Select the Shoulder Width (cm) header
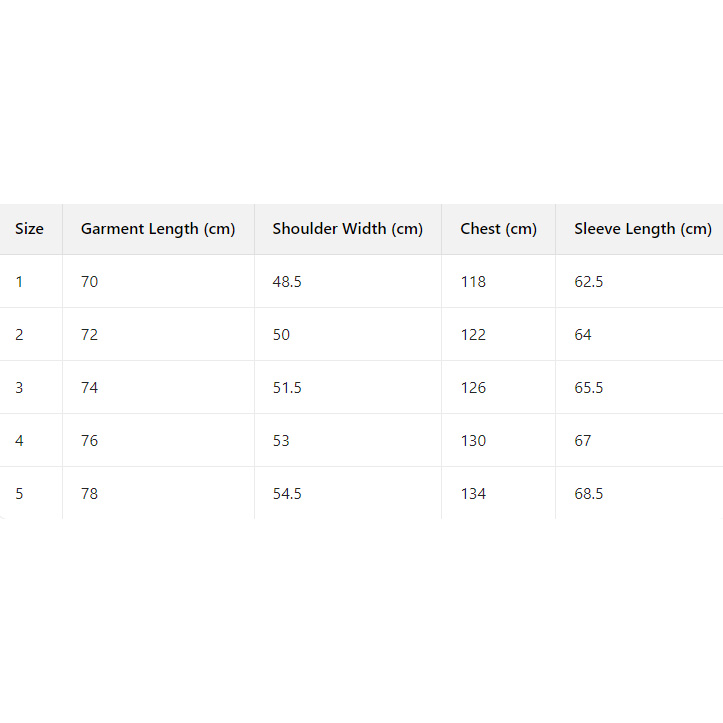 pos(347,229)
